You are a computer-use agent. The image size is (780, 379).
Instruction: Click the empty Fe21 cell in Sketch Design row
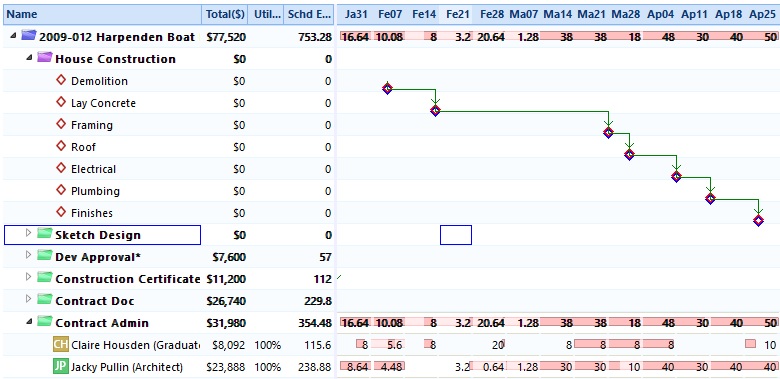coord(456,235)
